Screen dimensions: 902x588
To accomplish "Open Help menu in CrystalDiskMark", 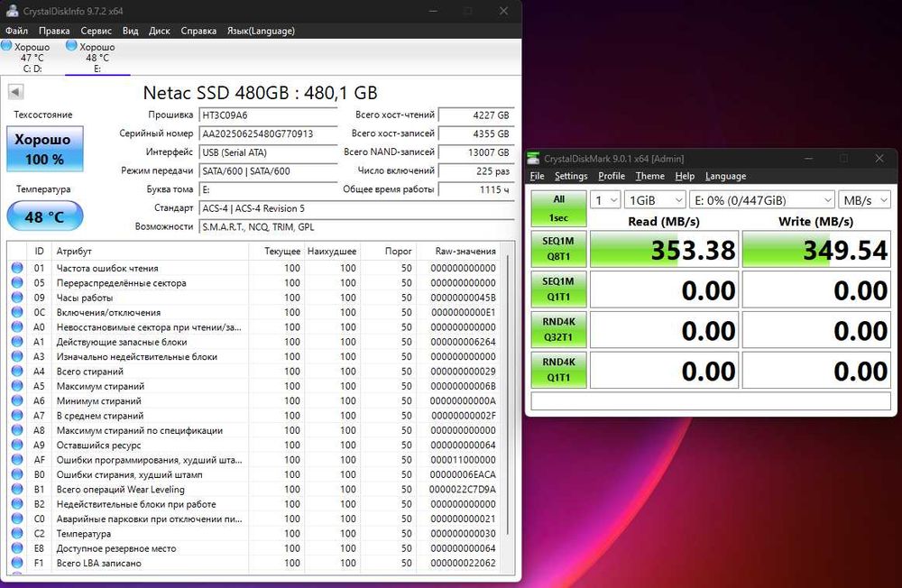I will pos(685,176).
